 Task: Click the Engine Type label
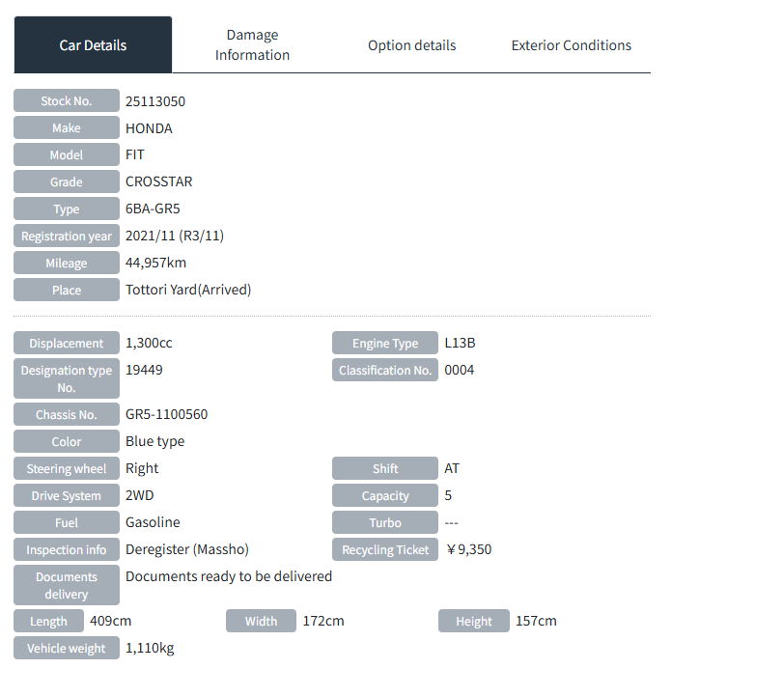coord(384,344)
